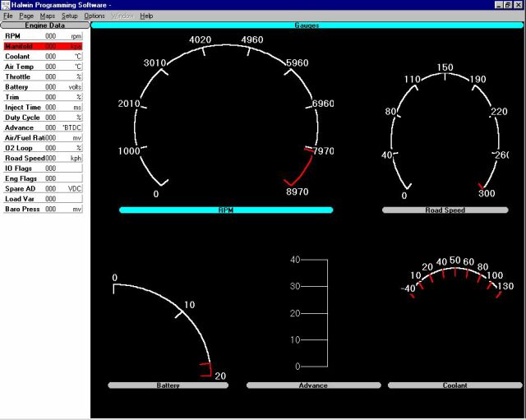Select the Throttle row in Engine Data
The image size is (526, 420).
point(44,76)
